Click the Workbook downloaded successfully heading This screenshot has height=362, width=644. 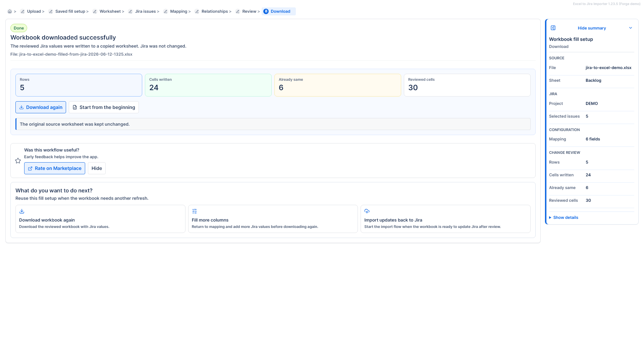click(63, 38)
